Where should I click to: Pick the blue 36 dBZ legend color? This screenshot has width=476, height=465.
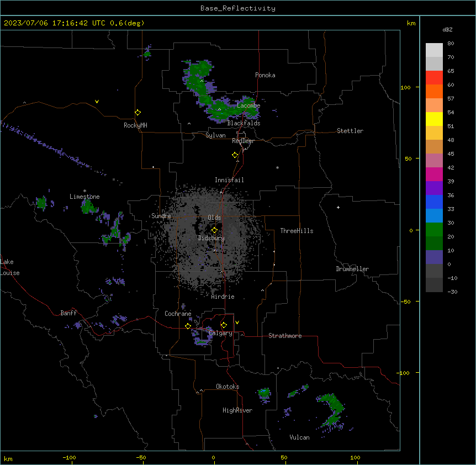434,202
